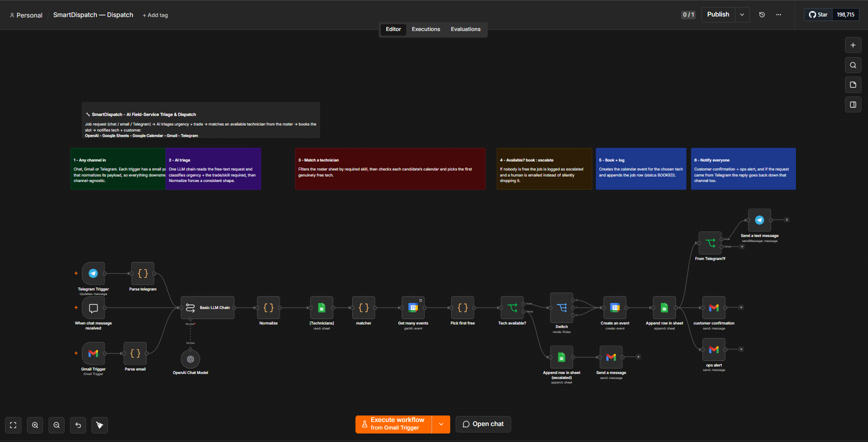Viewport: 868px width, 442px height.
Task: Open the Get many events calendar node
Action: click(x=413, y=308)
